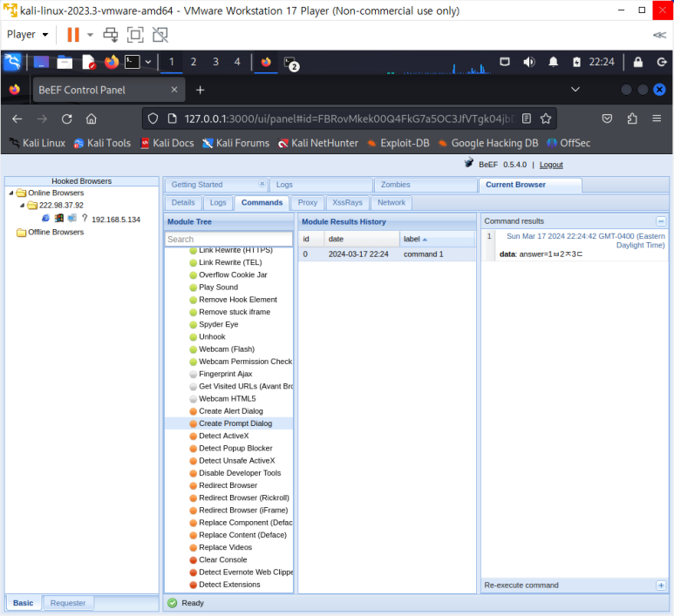Switch to the Basic tab
The image size is (674, 616).
(x=24, y=603)
